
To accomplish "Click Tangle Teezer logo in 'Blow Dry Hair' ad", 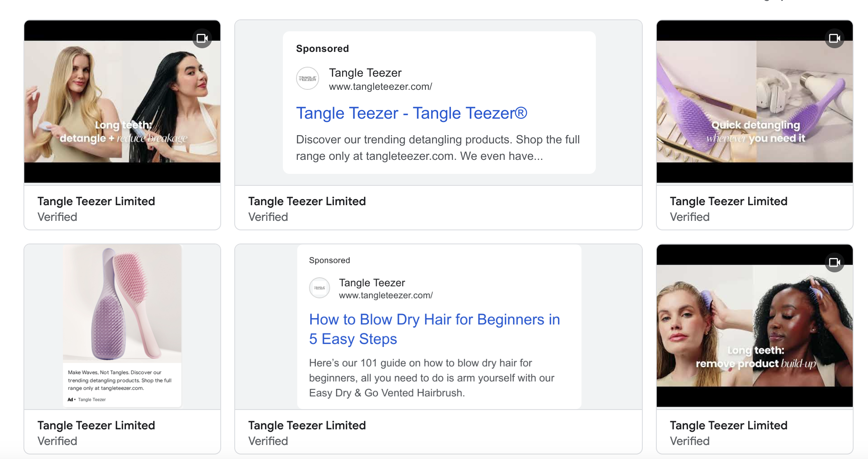I will 320,288.
